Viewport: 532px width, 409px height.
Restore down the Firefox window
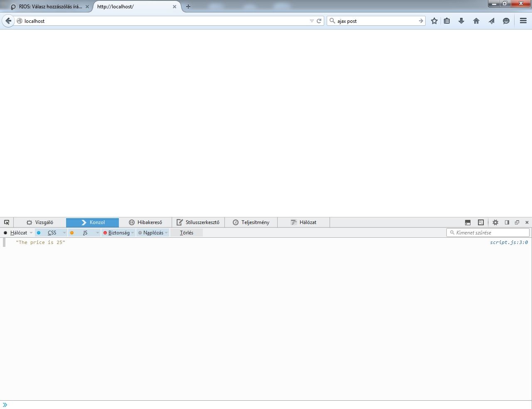pyautogui.click(x=505, y=4)
